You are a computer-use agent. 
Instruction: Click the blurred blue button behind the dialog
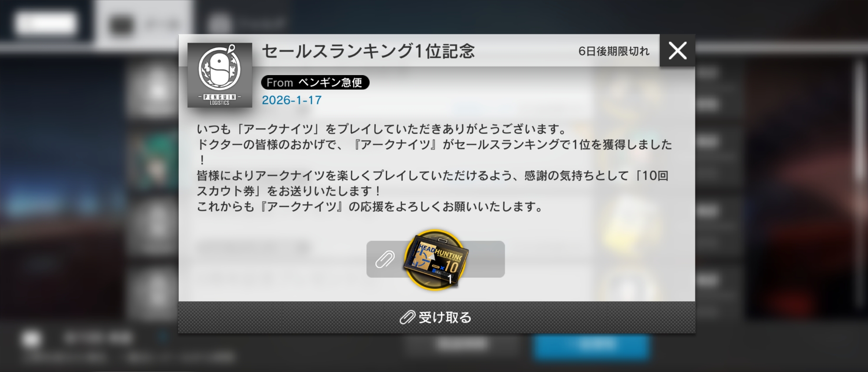point(592,346)
